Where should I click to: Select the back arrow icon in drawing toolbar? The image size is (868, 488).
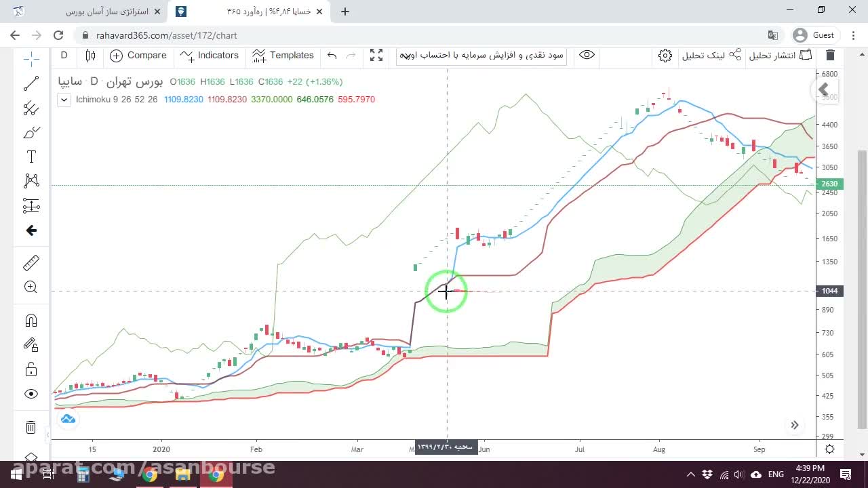pos(31,230)
